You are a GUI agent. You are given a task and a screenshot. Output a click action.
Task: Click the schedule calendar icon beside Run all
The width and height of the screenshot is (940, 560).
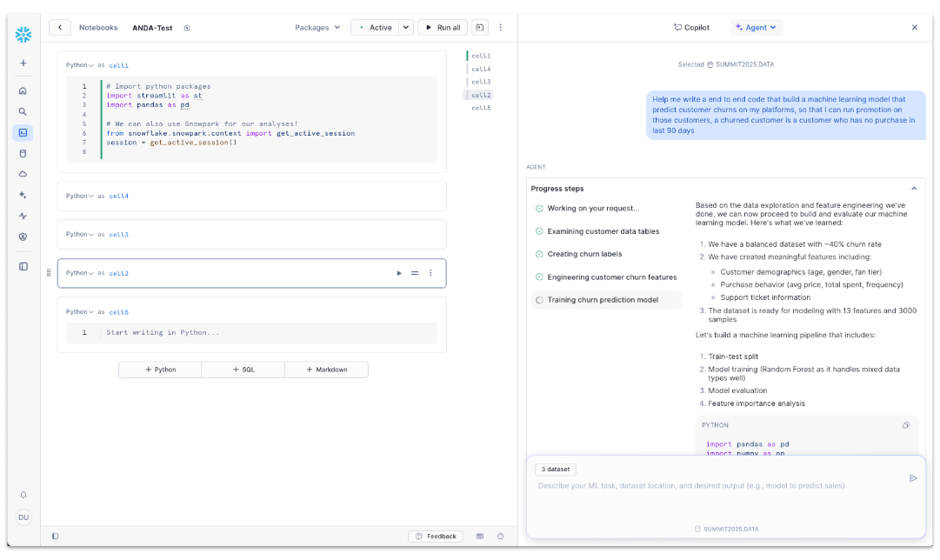(x=479, y=27)
